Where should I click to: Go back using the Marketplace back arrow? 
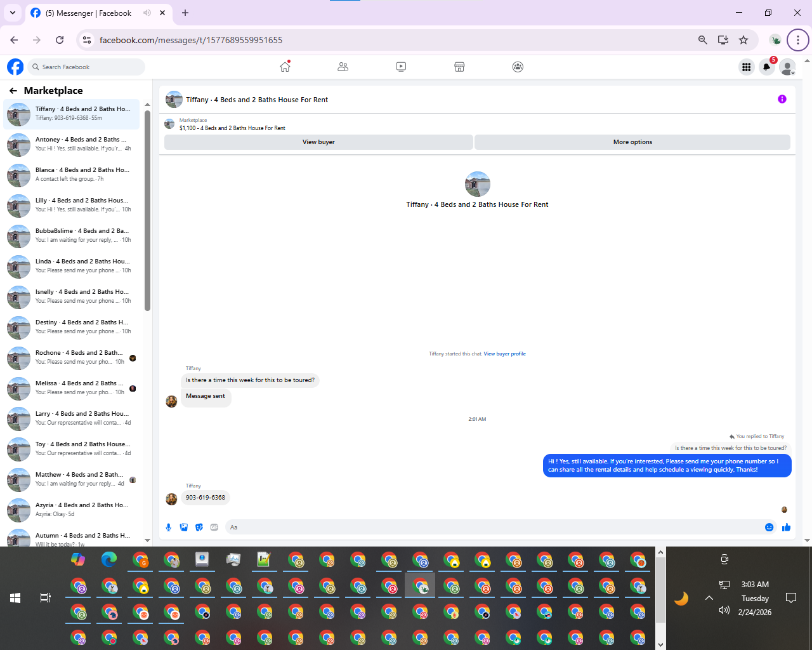click(13, 91)
